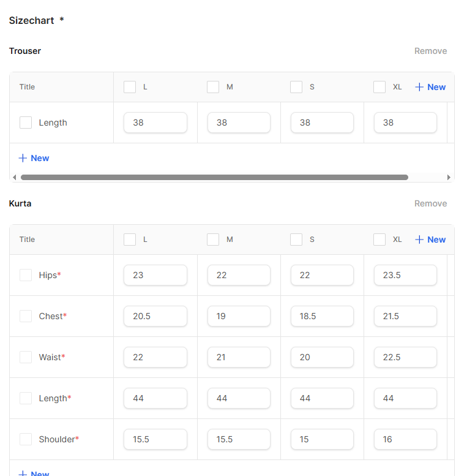Check the L column checkbox in Trouser
Viewport: 456px width, 476px height.
click(130, 87)
